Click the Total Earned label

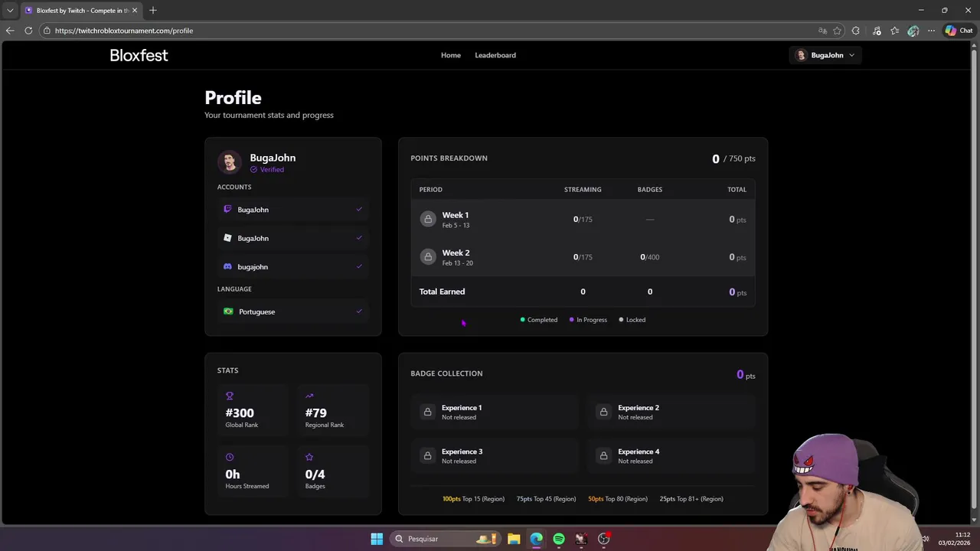(442, 292)
